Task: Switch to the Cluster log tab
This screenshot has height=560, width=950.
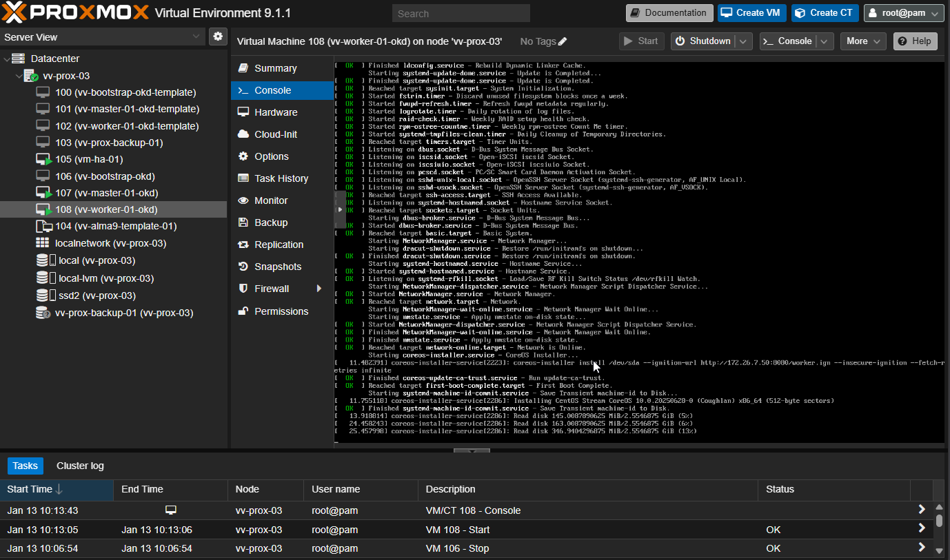Action: pos(80,466)
